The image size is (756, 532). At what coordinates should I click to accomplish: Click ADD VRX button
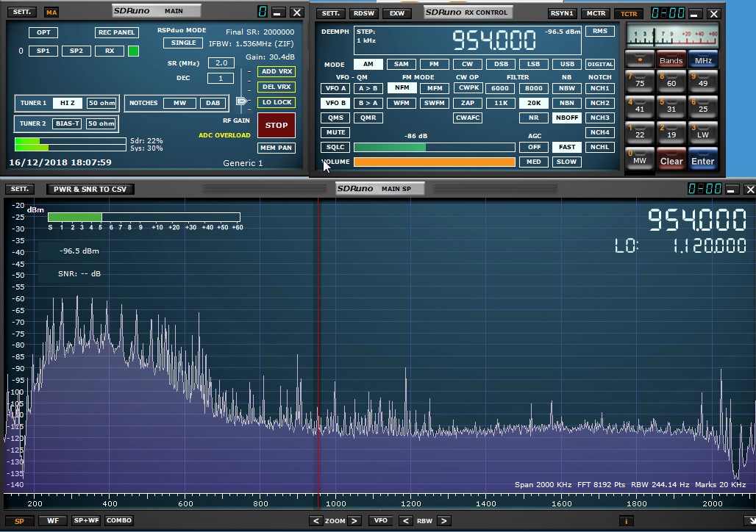[277, 71]
